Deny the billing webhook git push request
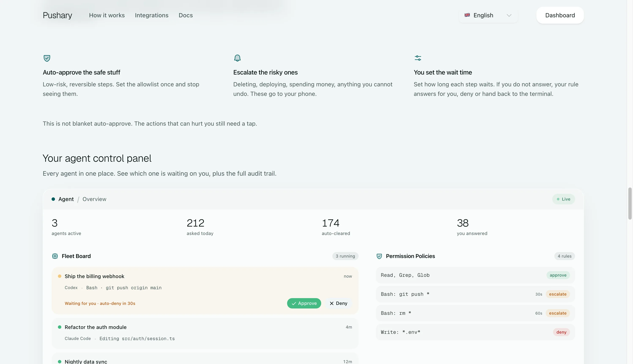Screen dimensions: 633x364 [338, 303]
